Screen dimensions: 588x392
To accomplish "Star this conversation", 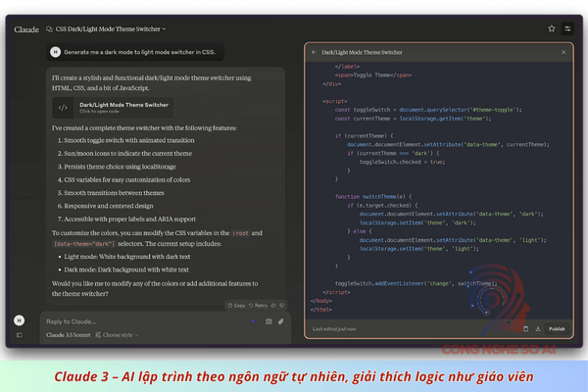I will pyautogui.click(x=551, y=28).
